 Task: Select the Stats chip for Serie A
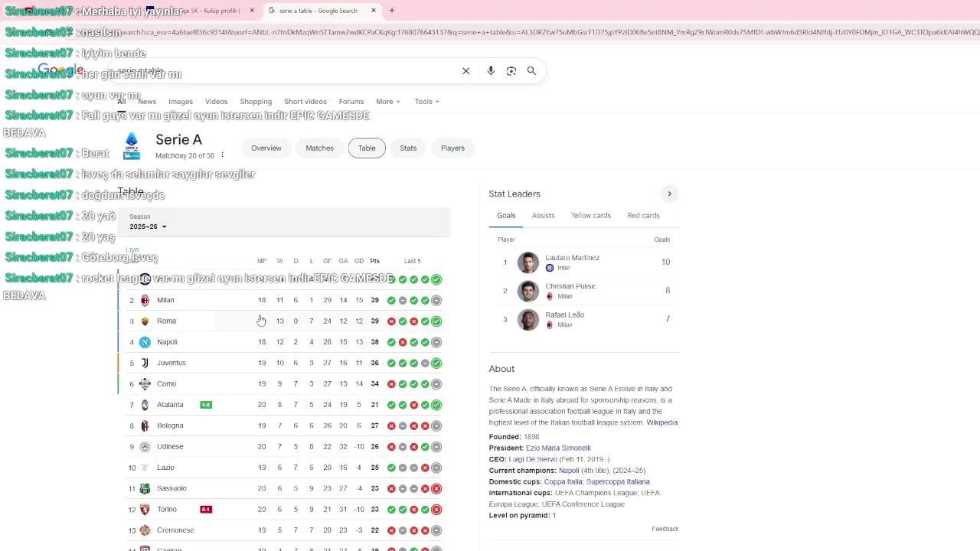coord(408,148)
